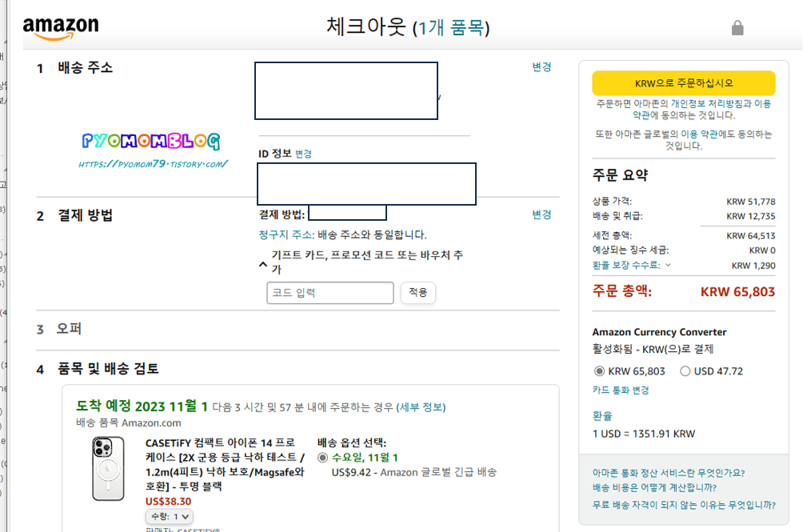The width and height of the screenshot is (811, 532).
Task: Open the 개인정보 처리방침 link
Action: (x=705, y=103)
